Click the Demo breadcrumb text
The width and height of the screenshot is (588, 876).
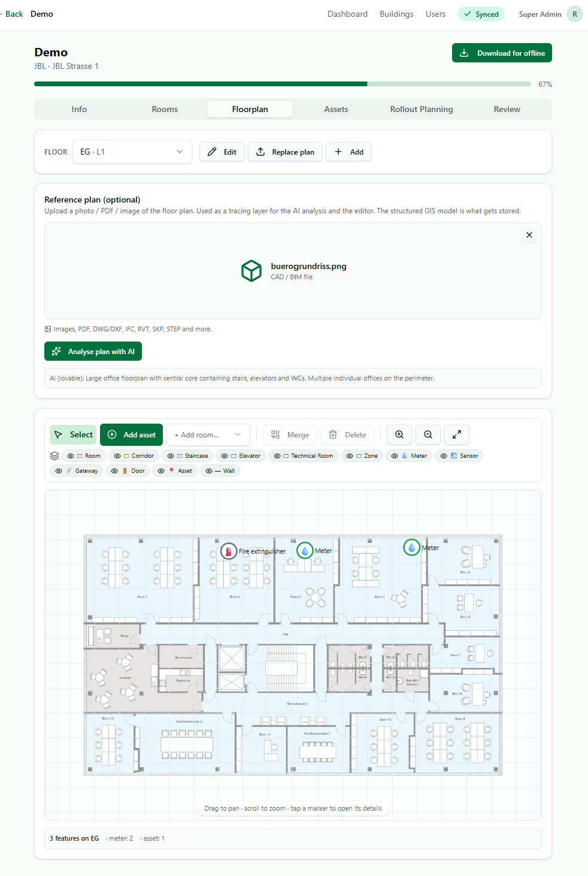tap(42, 14)
